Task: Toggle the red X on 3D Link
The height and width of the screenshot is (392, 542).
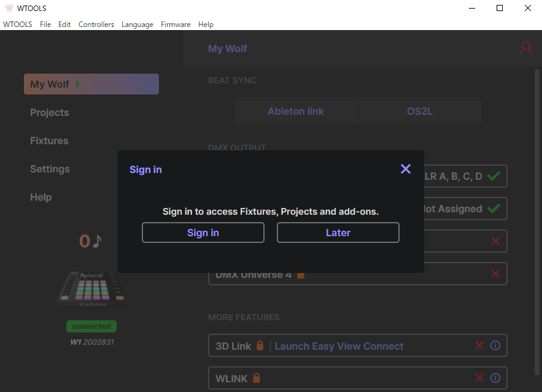Action: (x=480, y=346)
